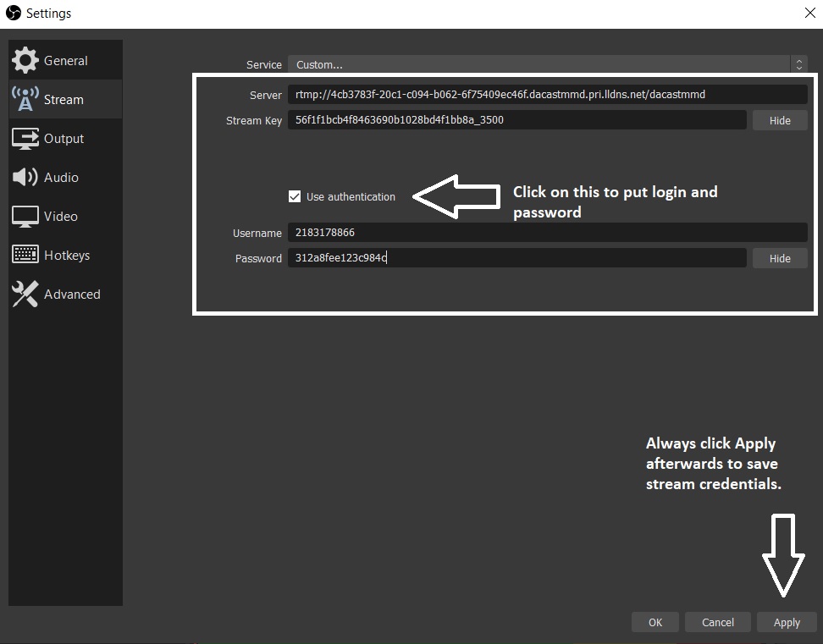Open the General settings section
The image size is (823, 644).
65,60
